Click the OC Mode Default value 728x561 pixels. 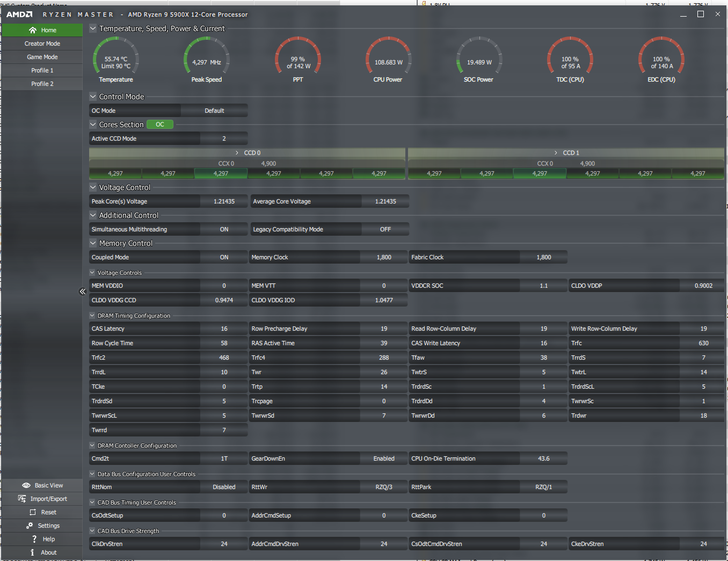pos(214,111)
